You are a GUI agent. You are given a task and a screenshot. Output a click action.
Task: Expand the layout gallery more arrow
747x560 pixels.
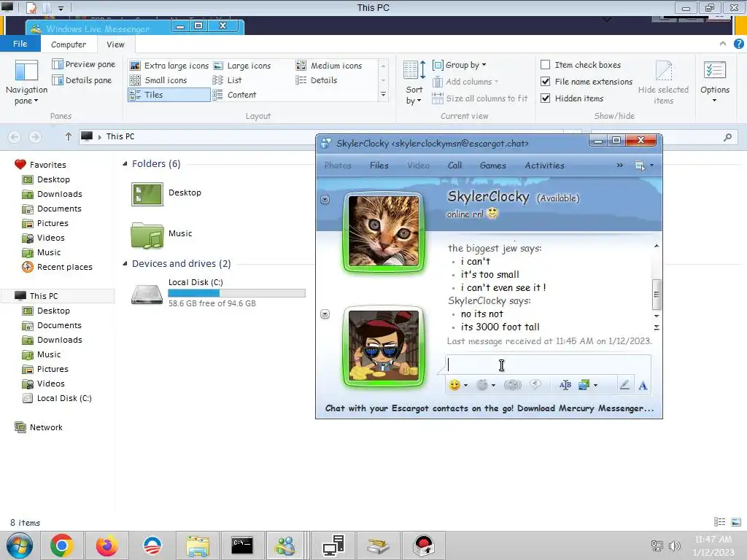tap(383, 95)
